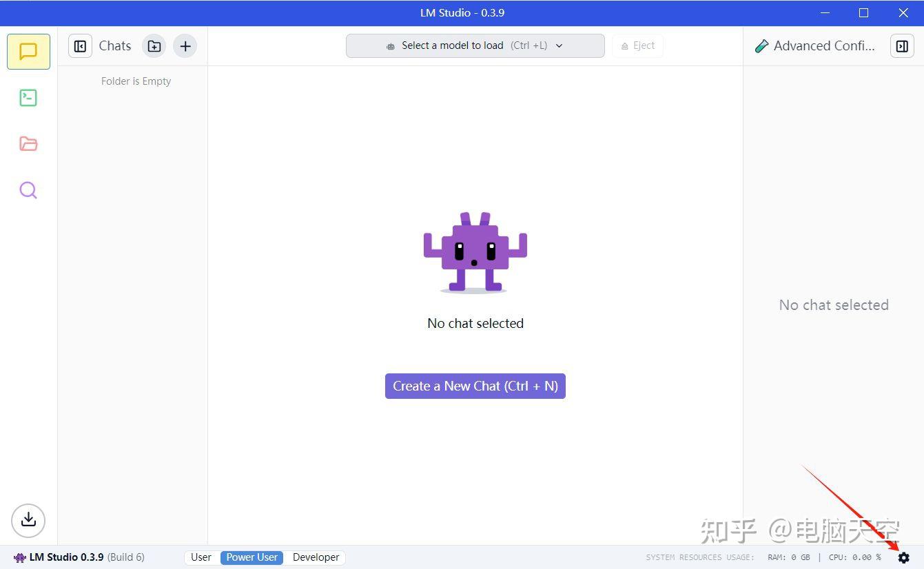Viewport: 924px width, 569px height.
Task: Open the model selector dropdown
Action: (475, 46)
